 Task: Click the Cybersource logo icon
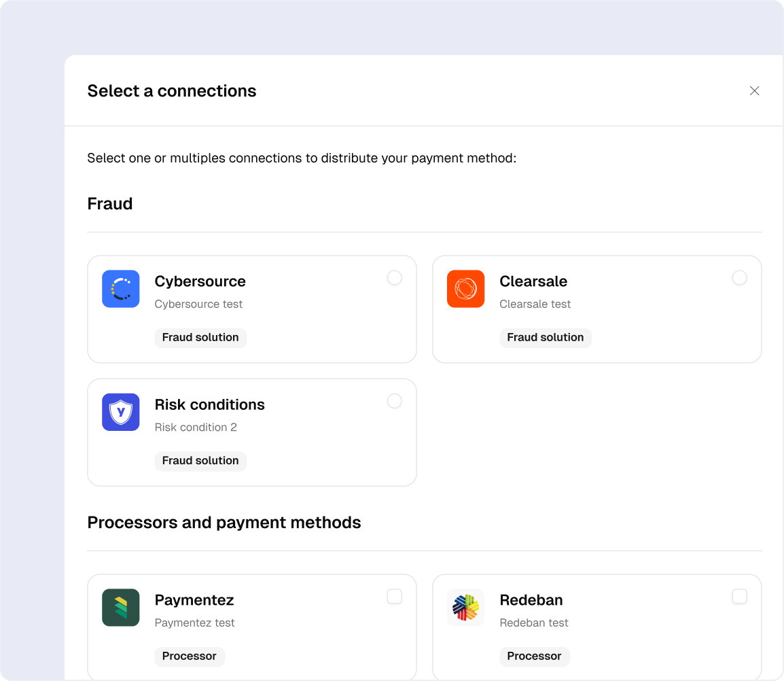(x=121, y=289)
